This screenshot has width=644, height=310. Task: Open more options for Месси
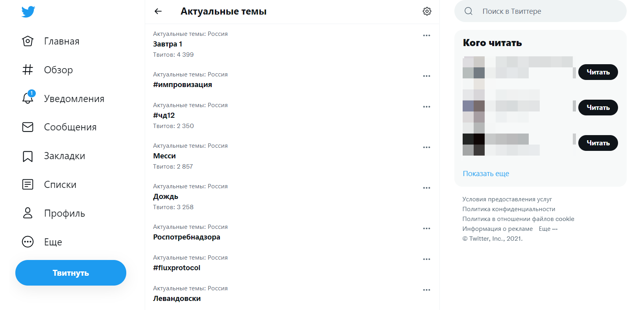(x=426, y=147)
